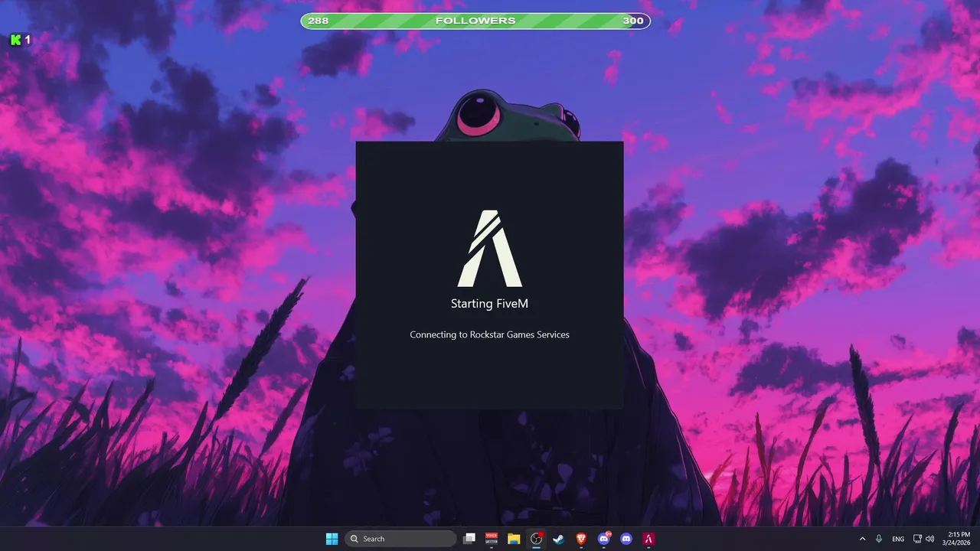Click the Kick logo viewer counter
Screen dimensions: 980x551
click(21, 40)
